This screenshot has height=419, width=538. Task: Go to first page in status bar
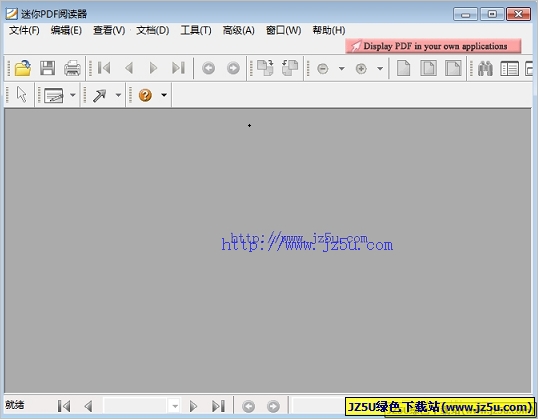[x=64, y=406]
